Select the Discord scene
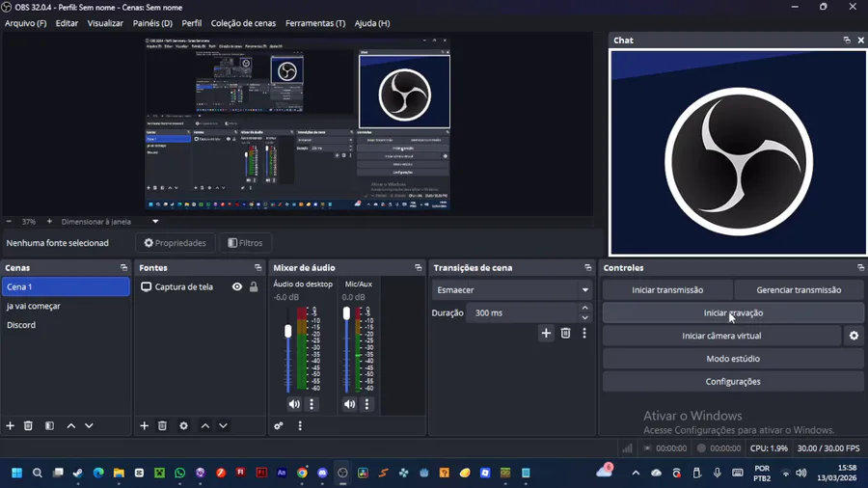The image size is (868, 488). (66, 325)
